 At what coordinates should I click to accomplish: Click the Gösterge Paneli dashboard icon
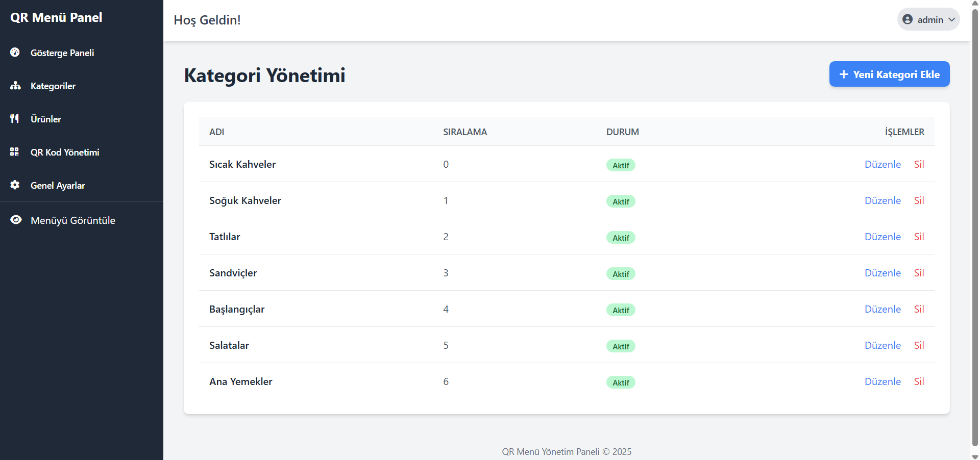pyautogui.click(x=15, y=52)
